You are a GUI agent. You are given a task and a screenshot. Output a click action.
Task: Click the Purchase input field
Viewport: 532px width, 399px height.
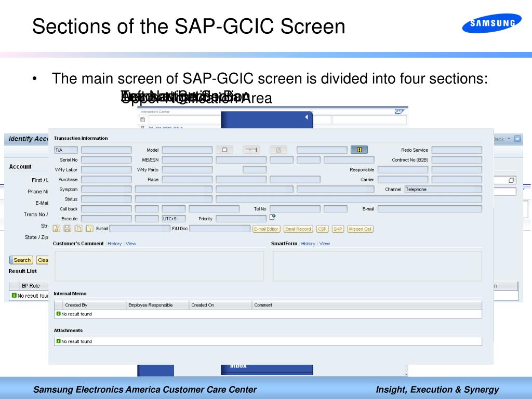tap(106, 179)
